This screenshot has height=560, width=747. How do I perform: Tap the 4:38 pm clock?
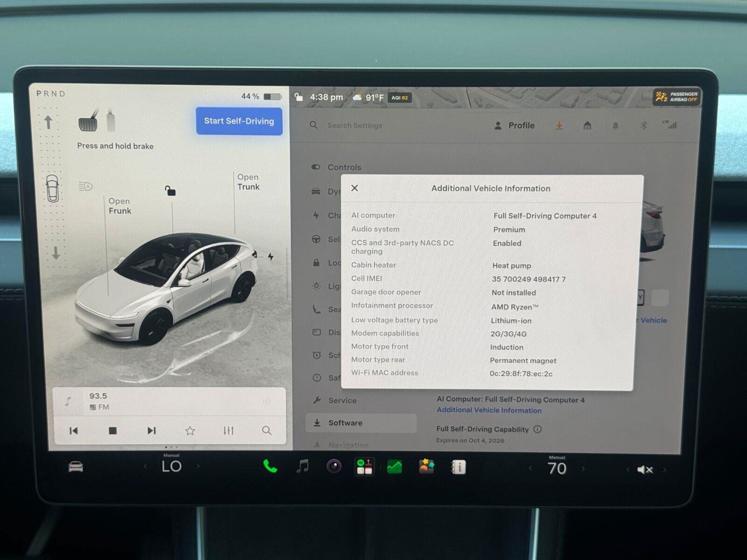pyautogui.click(x=326, y=97)
